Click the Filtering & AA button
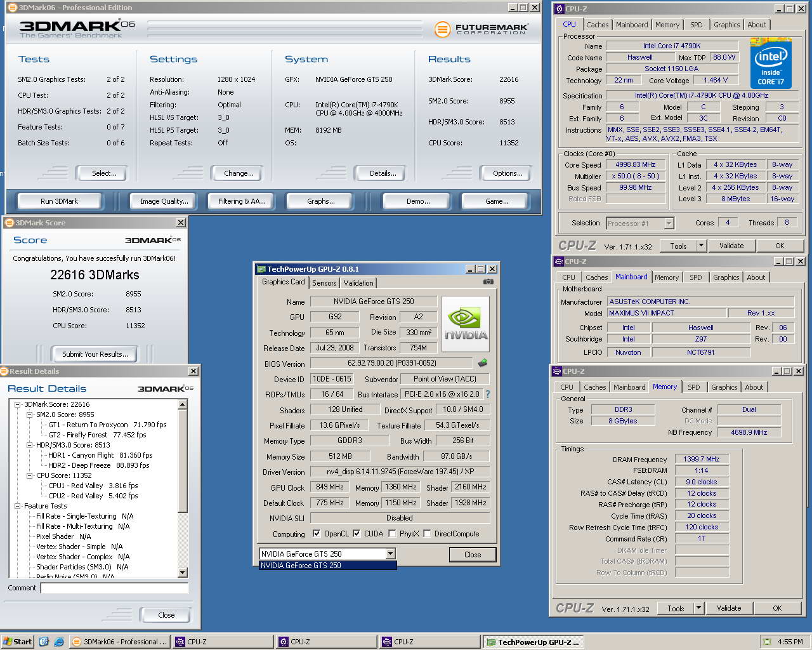This screenshot has width=812, height=650. tap(242, 201)
